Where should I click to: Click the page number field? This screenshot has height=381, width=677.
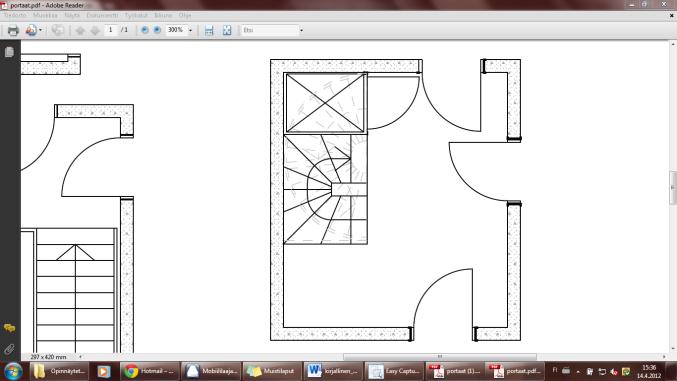coord(111,30)
